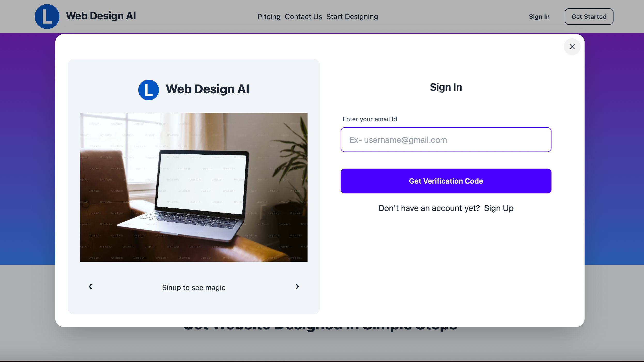Screen dimensions: 644x362
Task: Click the Get Started button
Action: (x=589, y=17)
